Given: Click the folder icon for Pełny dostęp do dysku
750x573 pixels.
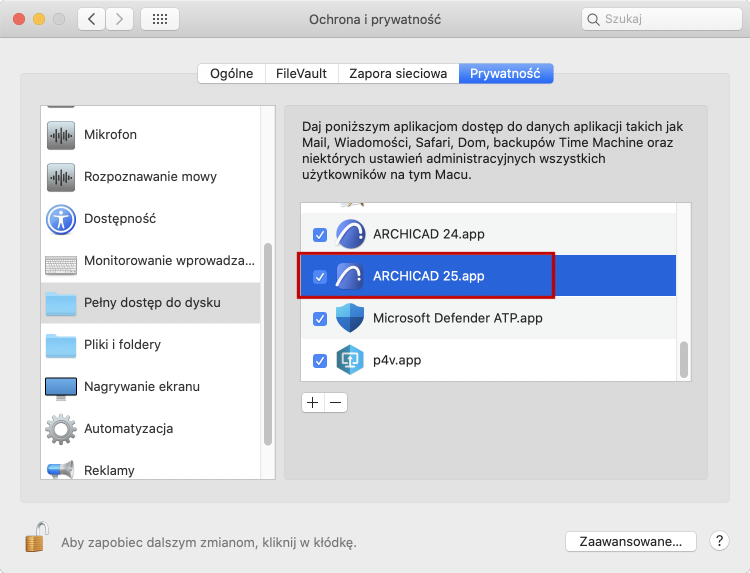Looking at the screenshot, I should point(61,304).
